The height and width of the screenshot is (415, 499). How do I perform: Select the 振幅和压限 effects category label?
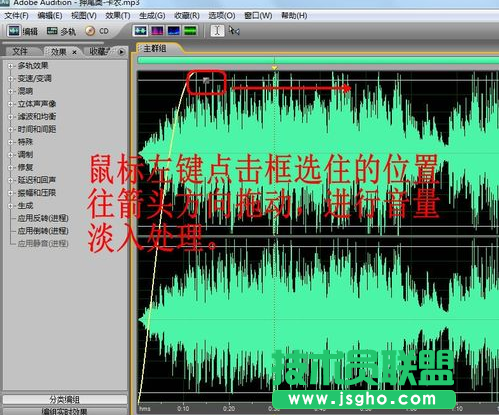coord(37,193)
